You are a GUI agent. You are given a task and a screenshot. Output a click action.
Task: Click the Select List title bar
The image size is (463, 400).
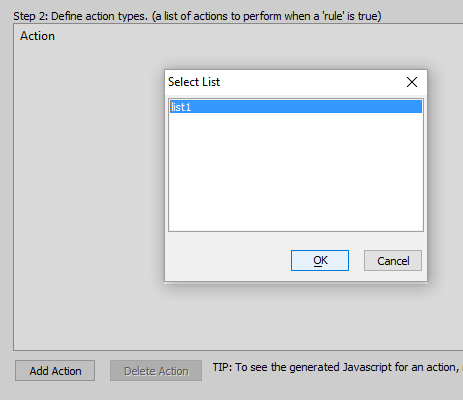283,82
